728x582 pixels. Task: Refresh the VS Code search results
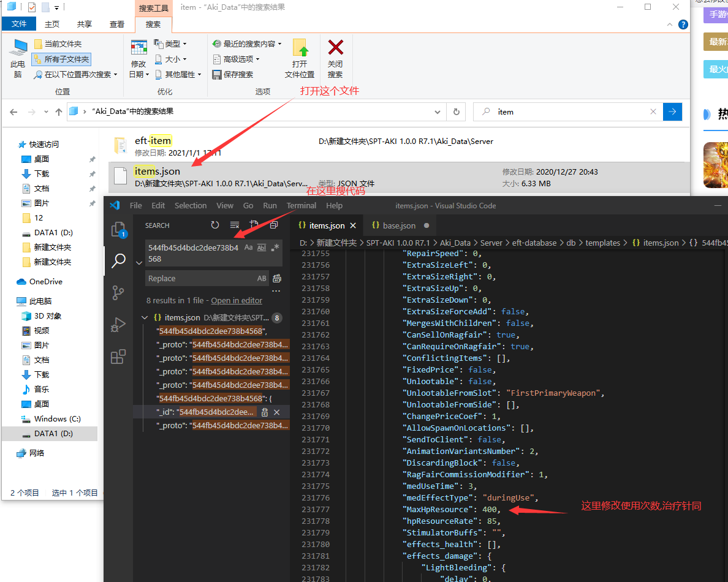tap(215, 225)
